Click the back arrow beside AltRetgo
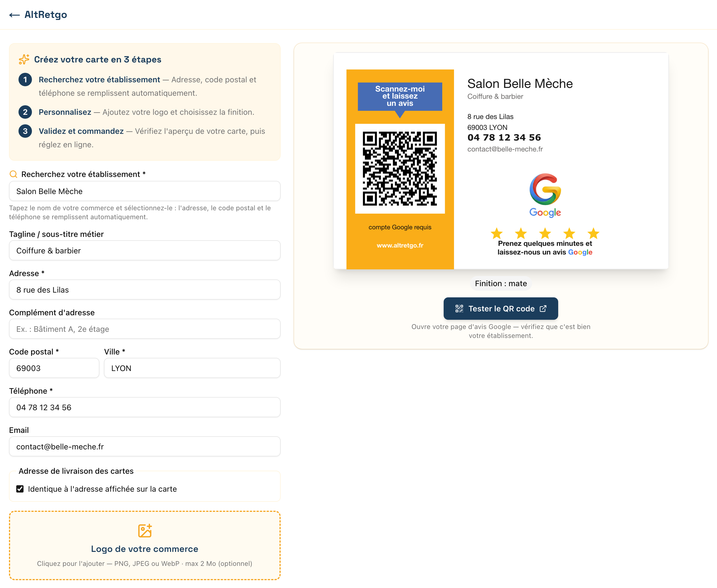Screen dimensions: 717x588 coord(14,15)
